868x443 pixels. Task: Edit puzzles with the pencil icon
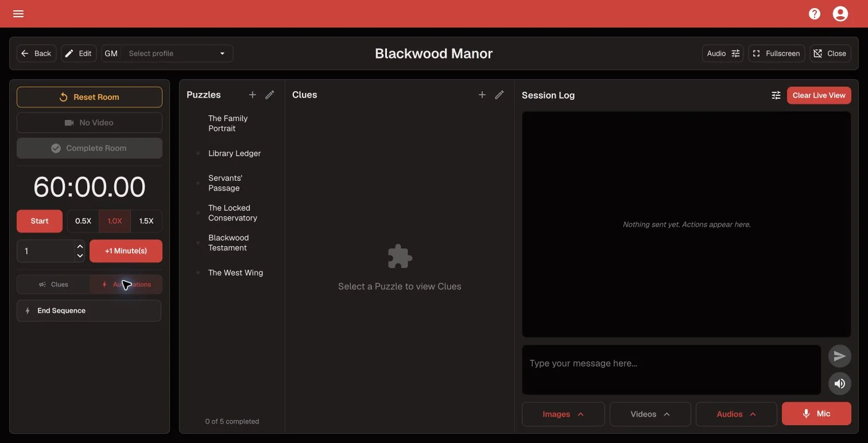(270, 95)
